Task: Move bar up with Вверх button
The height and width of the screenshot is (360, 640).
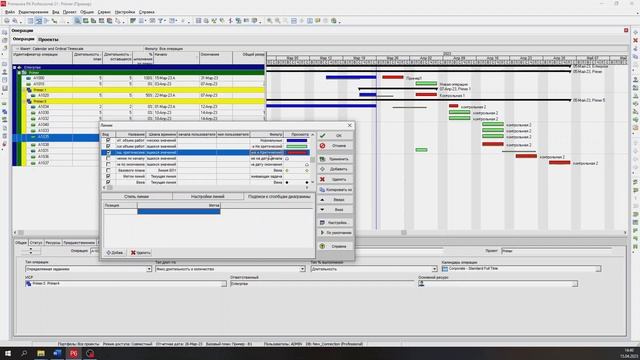Action: click(335, 200)
